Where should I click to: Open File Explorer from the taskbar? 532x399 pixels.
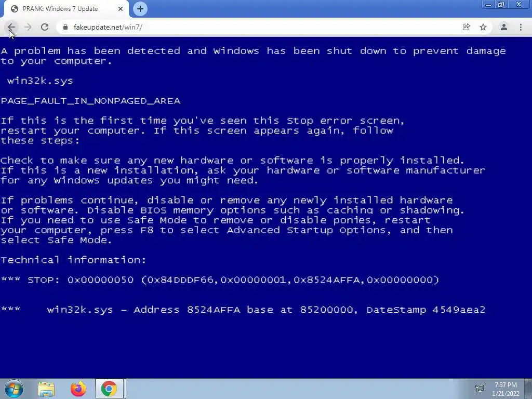coord(46,389)
